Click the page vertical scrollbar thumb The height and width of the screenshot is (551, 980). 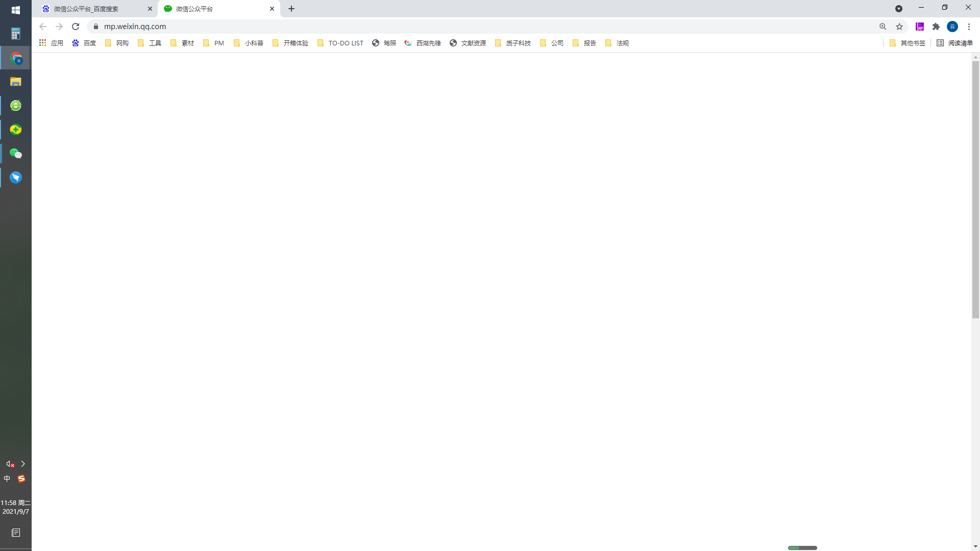[975, 189]
